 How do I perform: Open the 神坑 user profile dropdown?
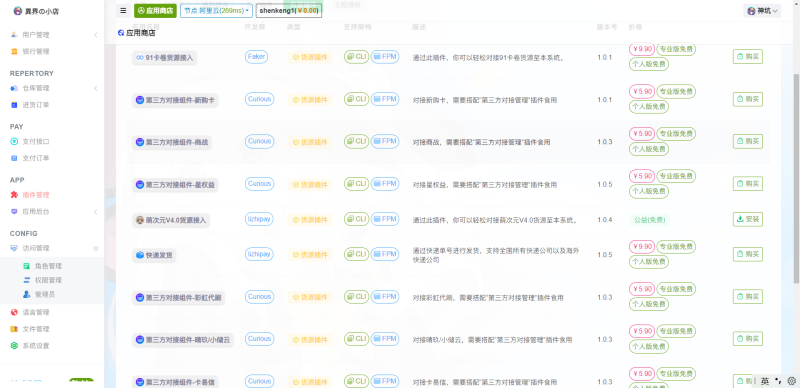pyautogui.click(x=762, y=11)
